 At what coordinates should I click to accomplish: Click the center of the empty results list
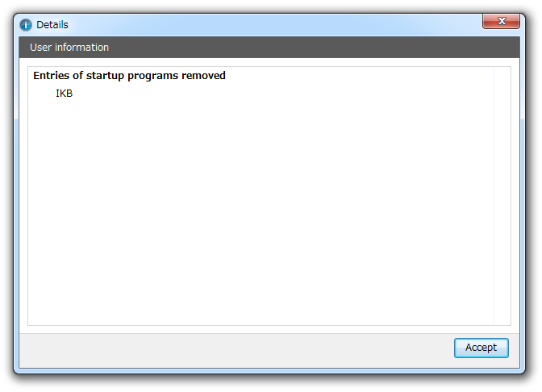261,196
